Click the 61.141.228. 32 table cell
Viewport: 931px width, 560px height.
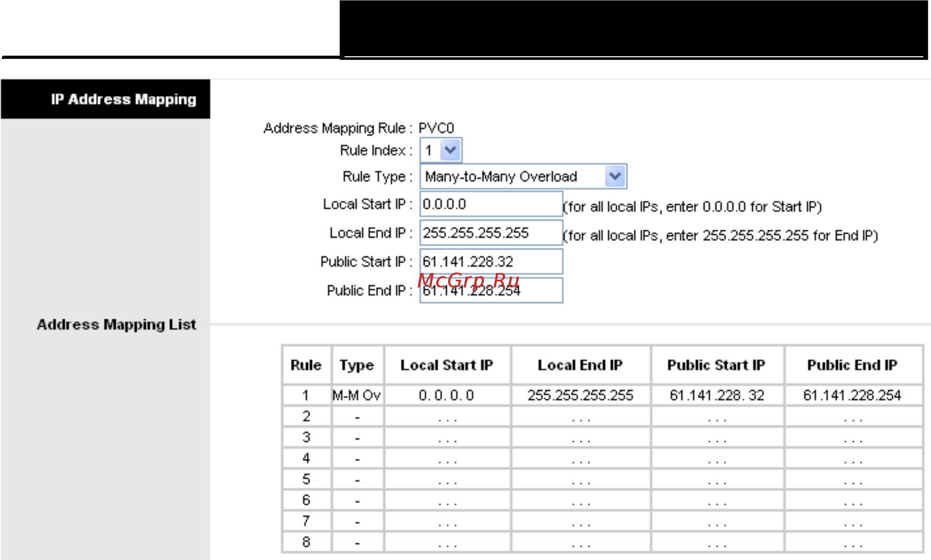pos(717,395)
